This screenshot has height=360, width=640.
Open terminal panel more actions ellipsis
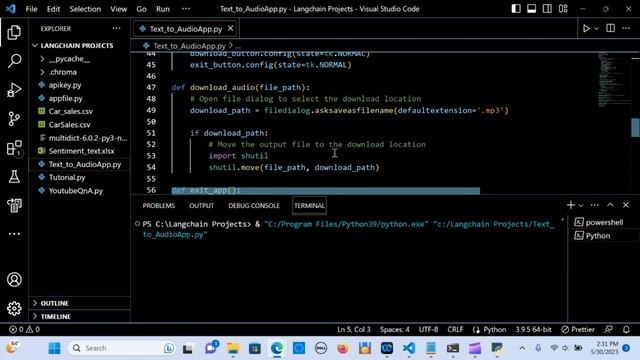point(595,205)
